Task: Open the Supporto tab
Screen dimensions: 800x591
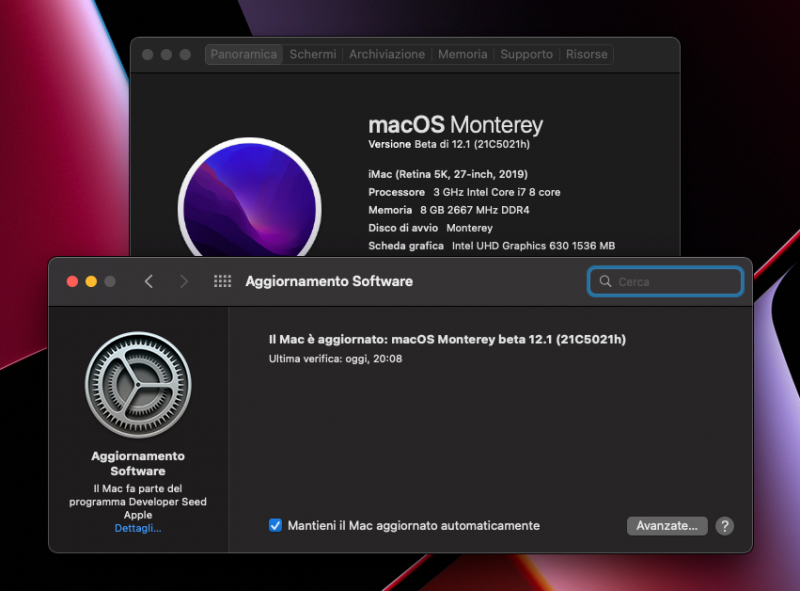Action: tap(526, 55)
